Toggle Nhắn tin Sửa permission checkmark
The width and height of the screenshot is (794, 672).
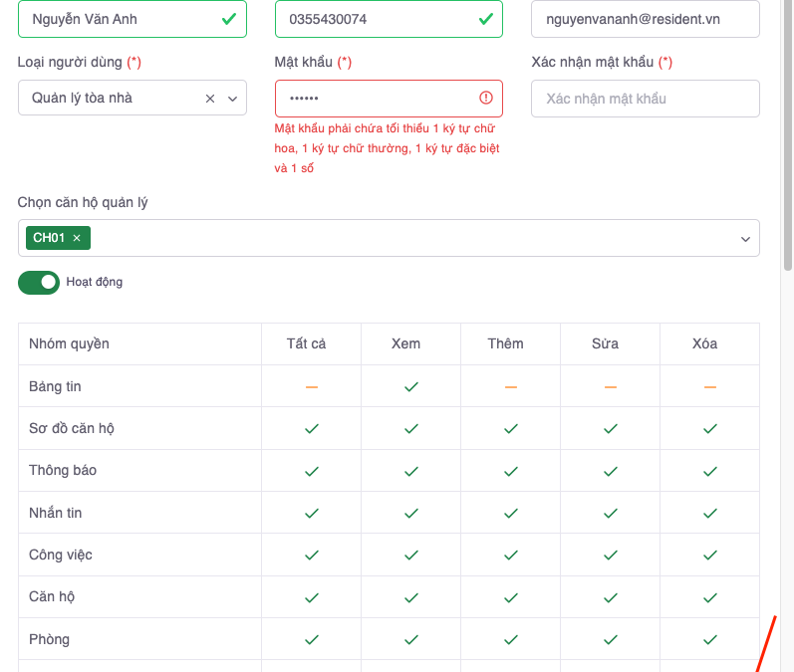(610, 513)
